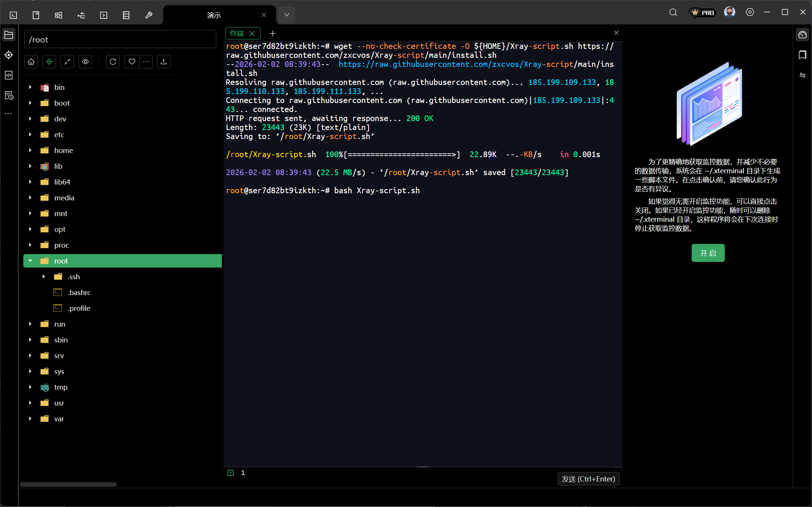Open the search magnifier in title bar

point(673,13)
